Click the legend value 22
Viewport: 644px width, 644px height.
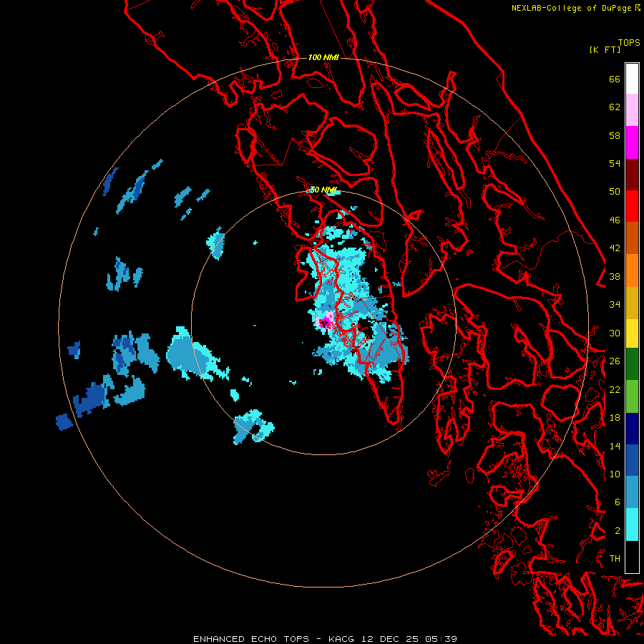(x=615, y=389)
